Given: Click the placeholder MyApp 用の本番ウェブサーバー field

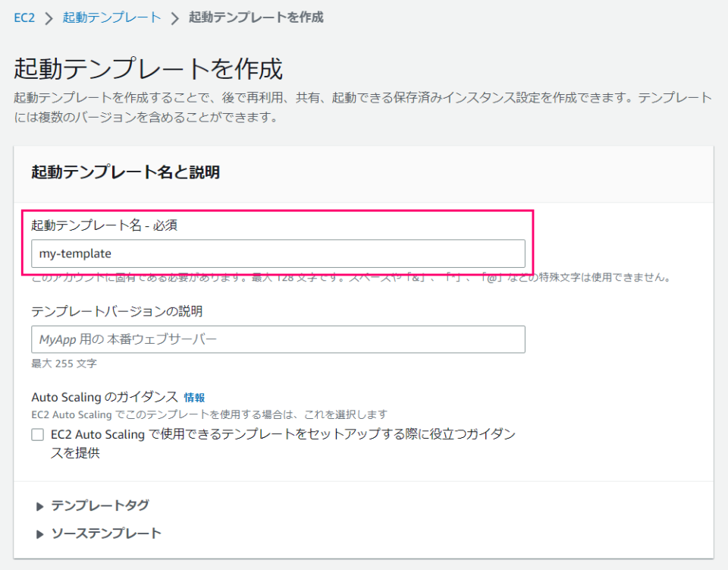Looking at the screenshot, I should tap(278, 339).
